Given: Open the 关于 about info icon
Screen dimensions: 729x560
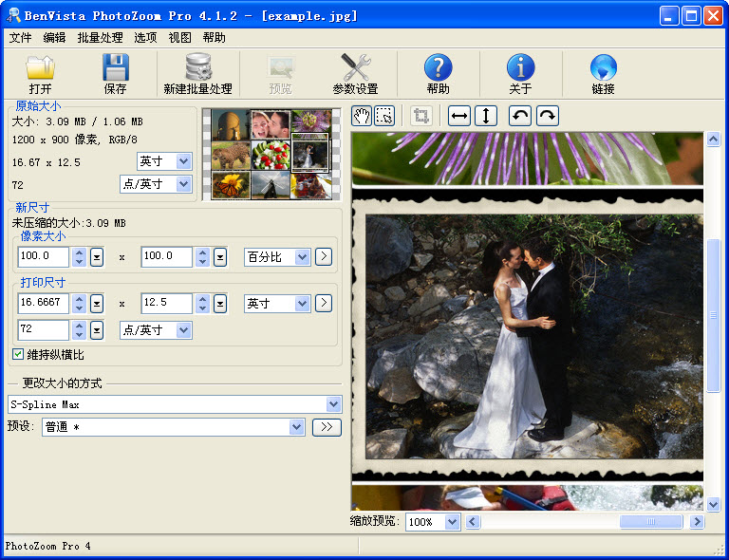Looking at the screenshot, I should pos(520,68).
